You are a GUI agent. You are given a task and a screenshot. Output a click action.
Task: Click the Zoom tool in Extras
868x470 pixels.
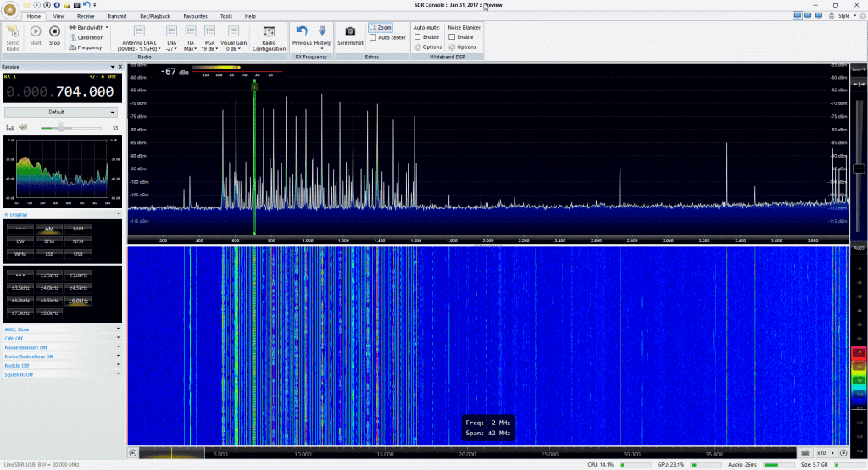381,28
